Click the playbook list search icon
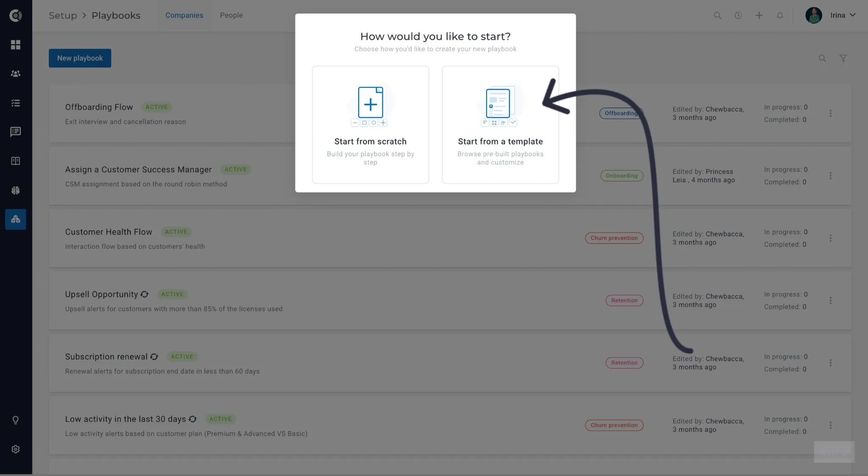The image size is (868, 476). pyautogui.click(x=822, y=58)
